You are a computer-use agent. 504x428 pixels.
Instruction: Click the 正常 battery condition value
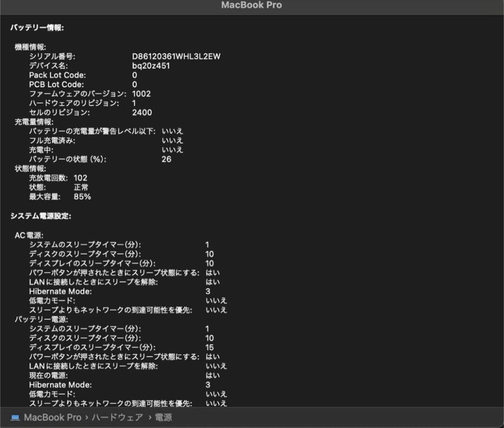click(81, 187)
